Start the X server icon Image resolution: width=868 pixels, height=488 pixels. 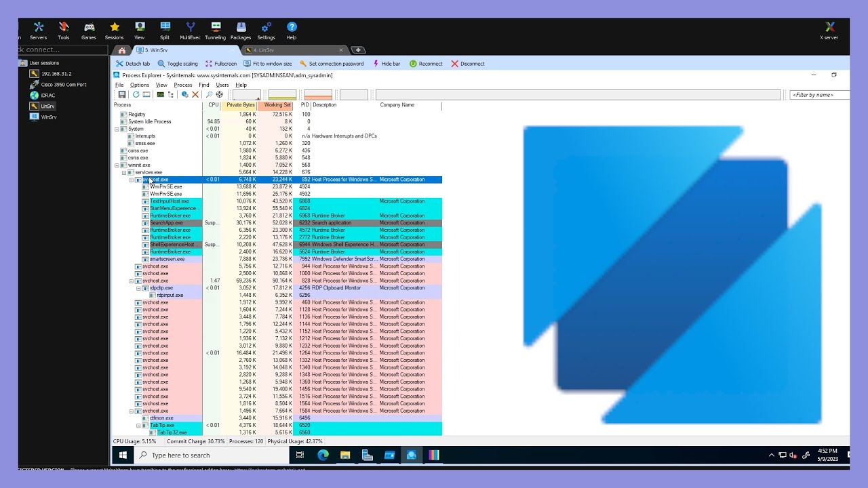point(829,30)
